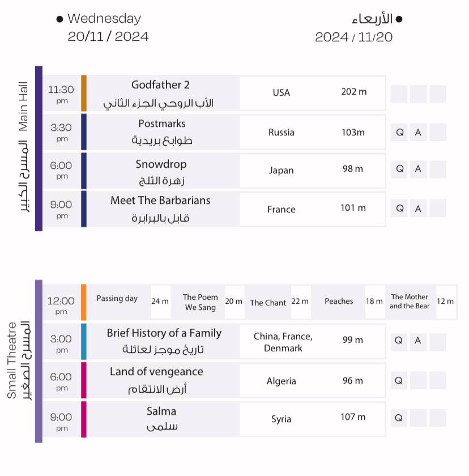Click the Q box in the Postmarks row
Viewport: 469px width, 476px height.
(x=400, y=133)
